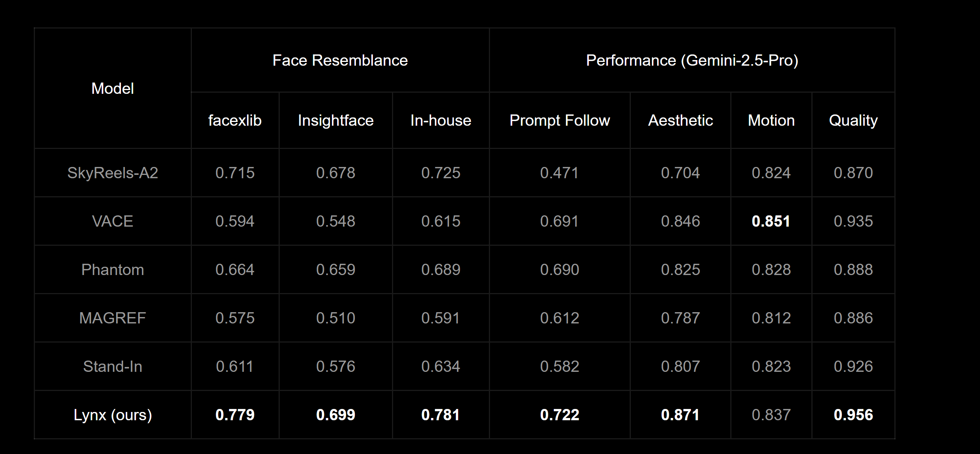Click the Model column header

(x=113, y=88)
